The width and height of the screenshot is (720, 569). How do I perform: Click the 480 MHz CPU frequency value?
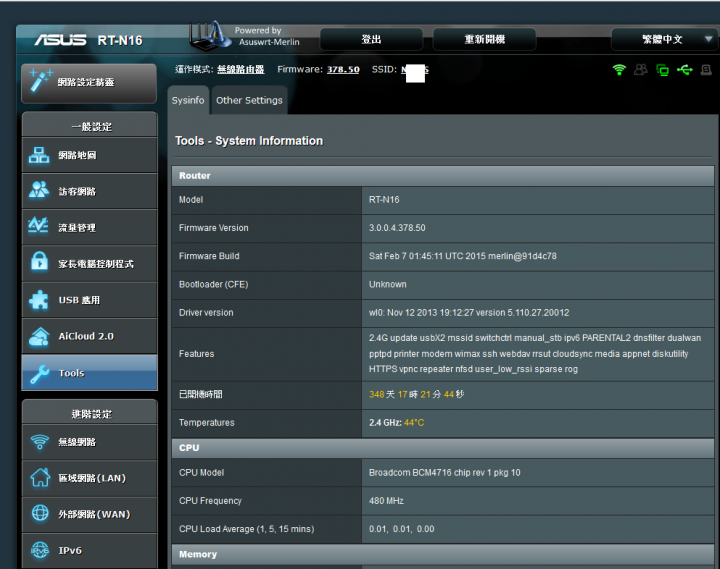pyautogui.click(x=386, y=501)
